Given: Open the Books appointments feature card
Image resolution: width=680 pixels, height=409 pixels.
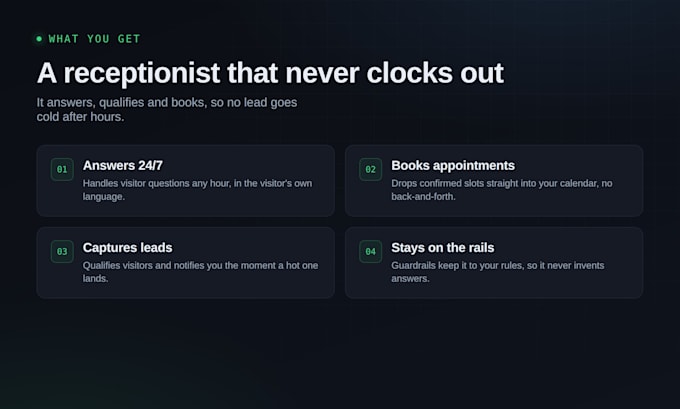Looking at the screenshot, I should click(494, 181).
